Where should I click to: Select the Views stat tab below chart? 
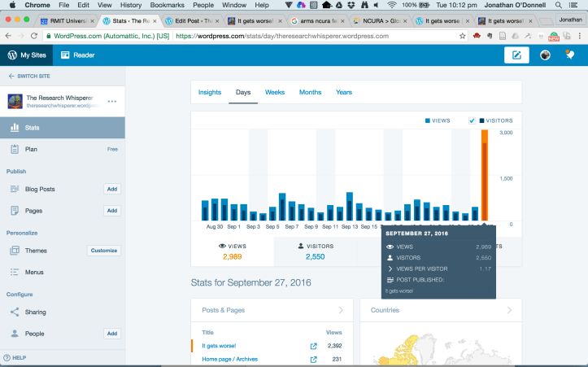click(x=233, y=251)
